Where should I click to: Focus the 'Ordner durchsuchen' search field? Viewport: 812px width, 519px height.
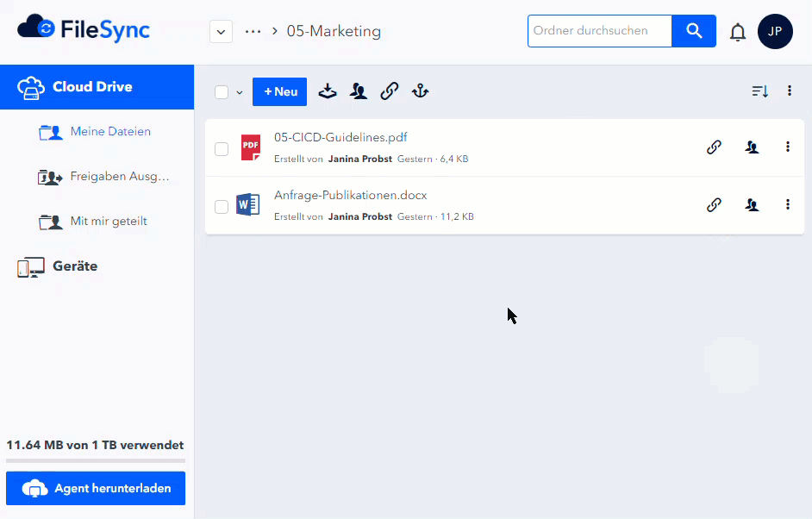600,31
